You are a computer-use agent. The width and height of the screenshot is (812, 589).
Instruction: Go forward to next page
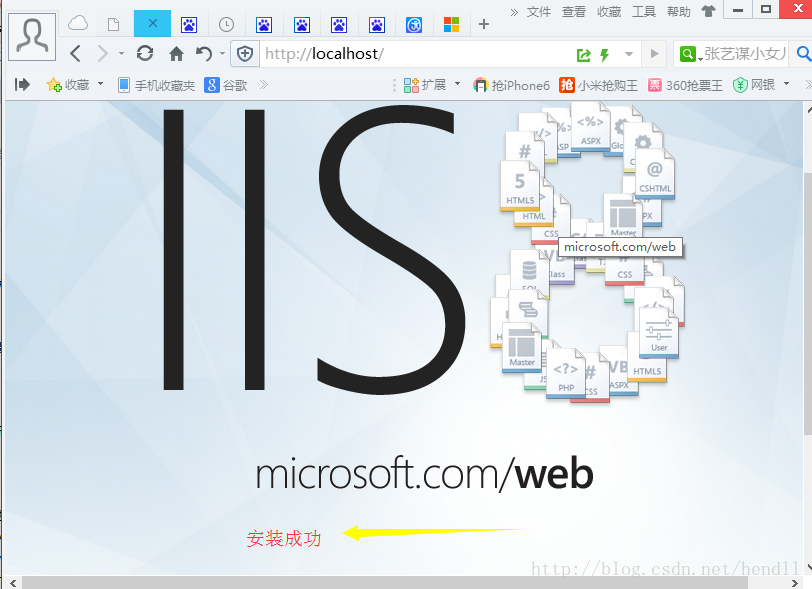point(103,53)
